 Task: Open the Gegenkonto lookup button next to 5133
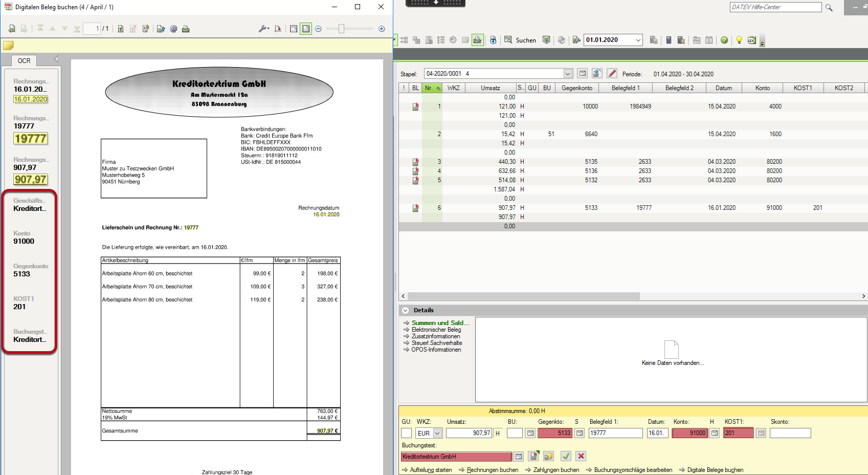click(580, 433)
